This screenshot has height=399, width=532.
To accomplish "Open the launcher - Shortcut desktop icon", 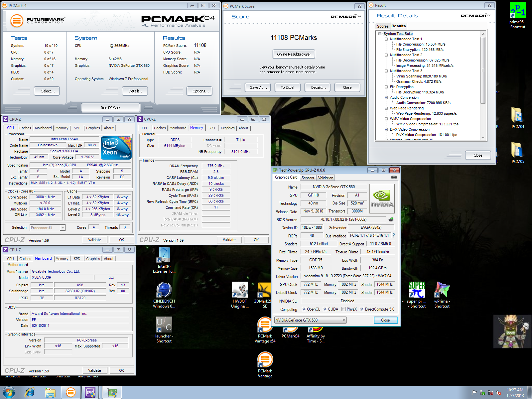I will [x=164, y=330].
